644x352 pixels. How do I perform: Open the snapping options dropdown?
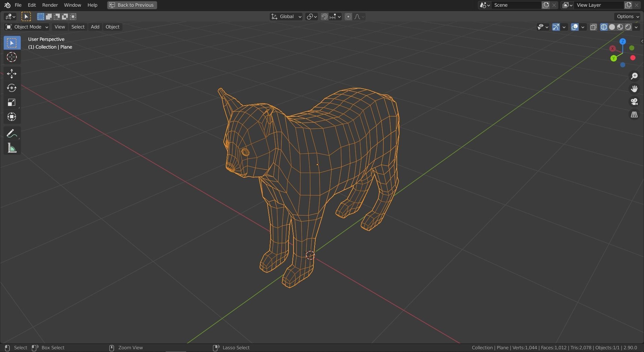point(335,17)
